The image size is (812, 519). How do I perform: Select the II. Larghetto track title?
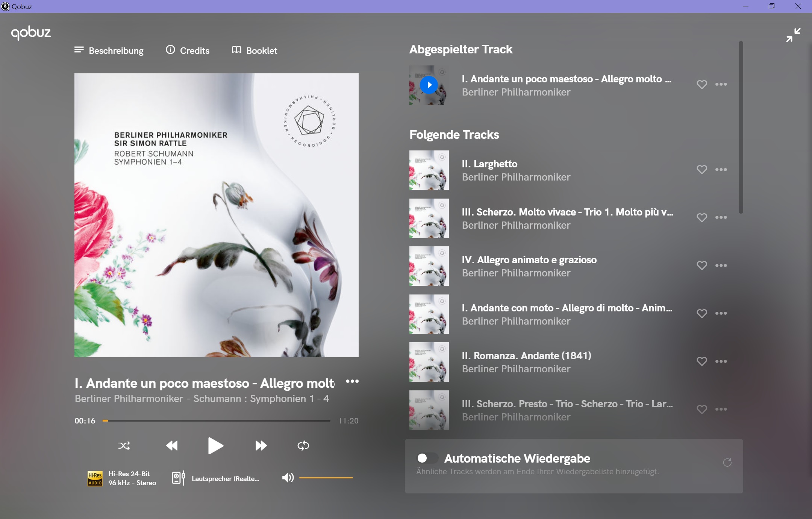tap(489, 164)
